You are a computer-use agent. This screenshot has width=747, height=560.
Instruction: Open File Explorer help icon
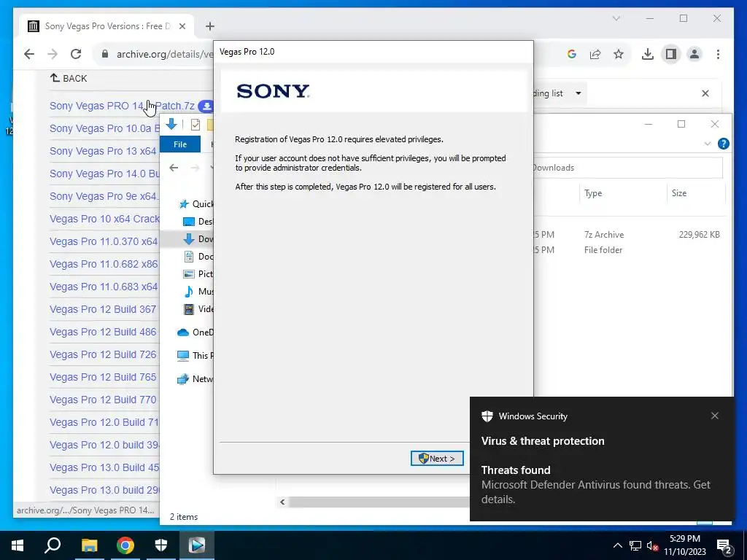pyautogui.click(x=723, y=144)
